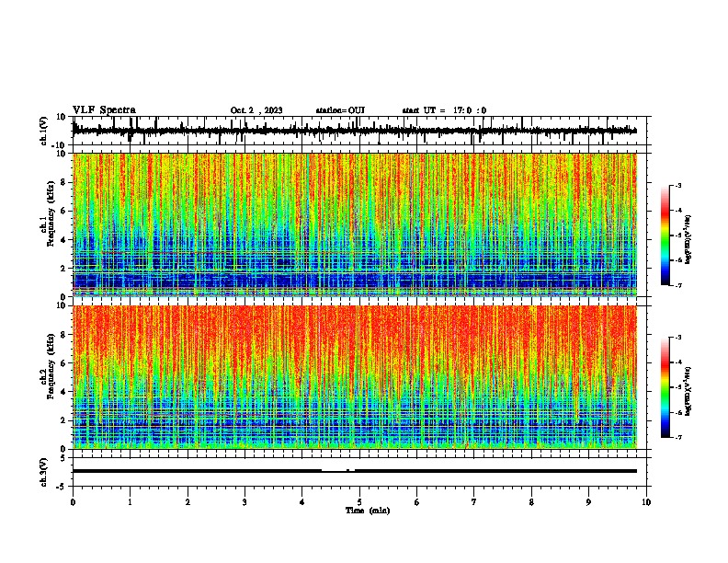Image resolution: width=728 pixels, height=563 pixels.
Task: Select the "ch.3(V)" axis label
Action: 44,472
